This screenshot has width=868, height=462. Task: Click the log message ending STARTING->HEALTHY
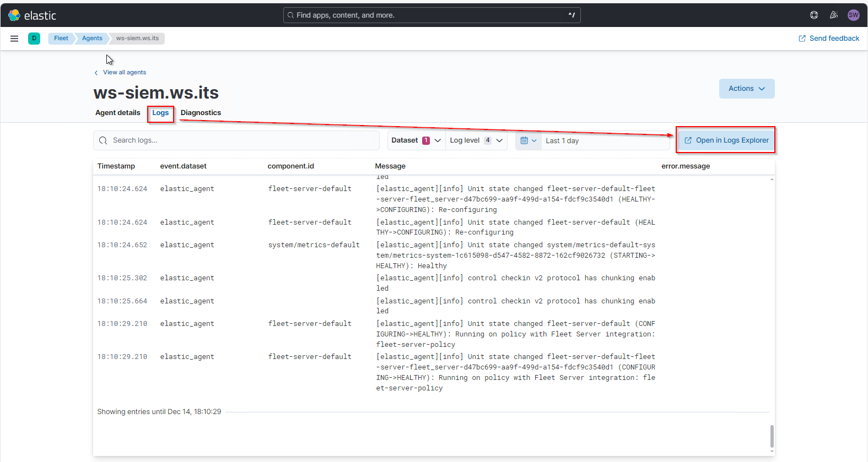[516, 256]
